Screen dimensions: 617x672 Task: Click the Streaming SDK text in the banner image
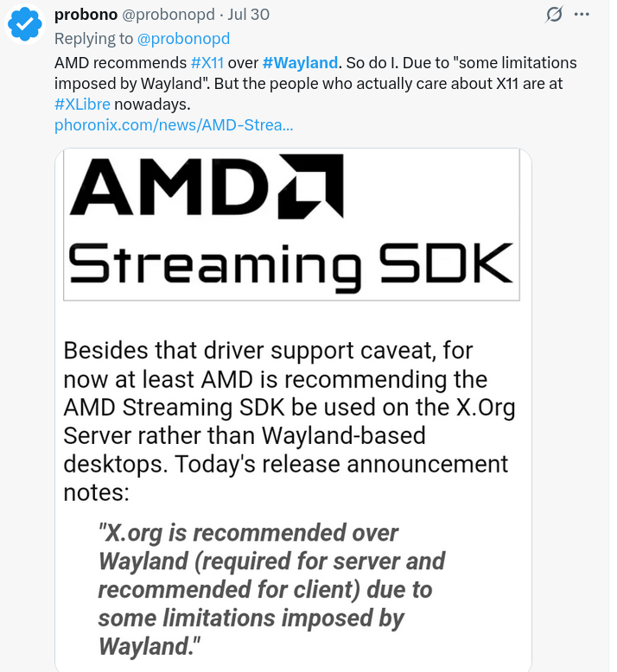click(x=290, y=265)
